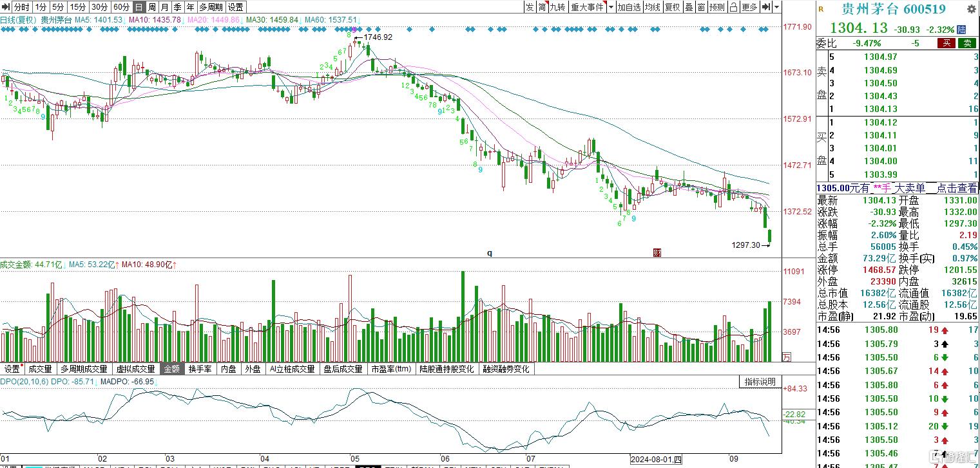Click buy level 1 price 1304.12
The height and width of the screenshot is (468, 980).
(880, 122)
